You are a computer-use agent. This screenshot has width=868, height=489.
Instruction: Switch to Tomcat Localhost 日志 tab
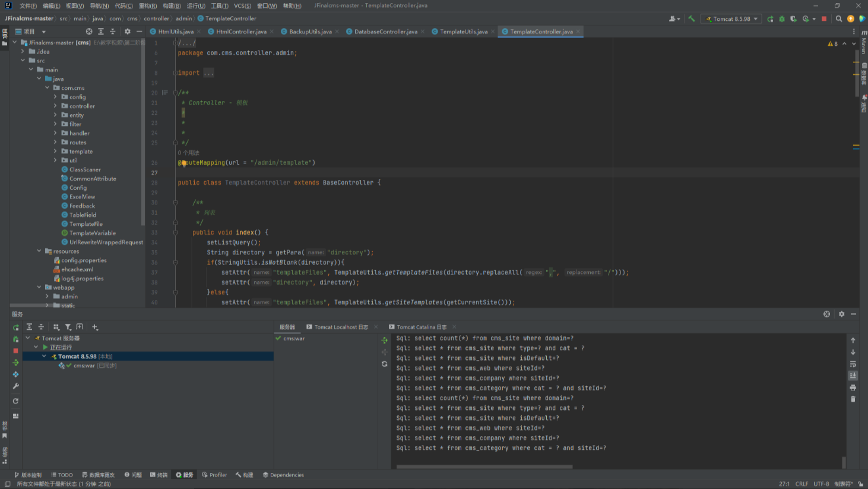[x=341, y=327]
